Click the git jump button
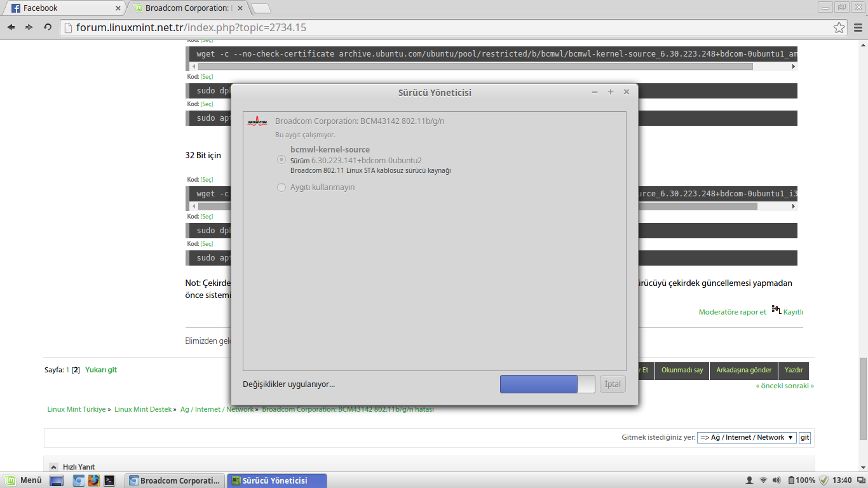Screen dimensions: 868x488 coord(804,437)
